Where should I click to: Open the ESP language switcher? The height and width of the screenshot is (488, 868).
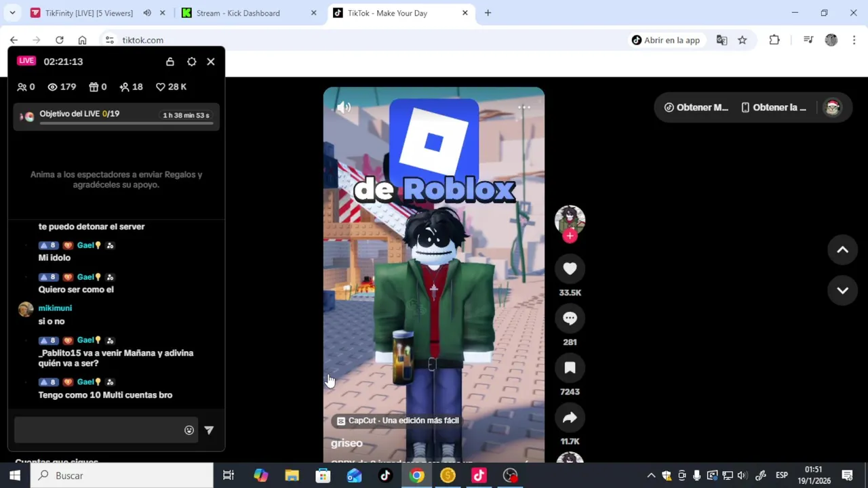pyautogui.click(x=781, y=475)
